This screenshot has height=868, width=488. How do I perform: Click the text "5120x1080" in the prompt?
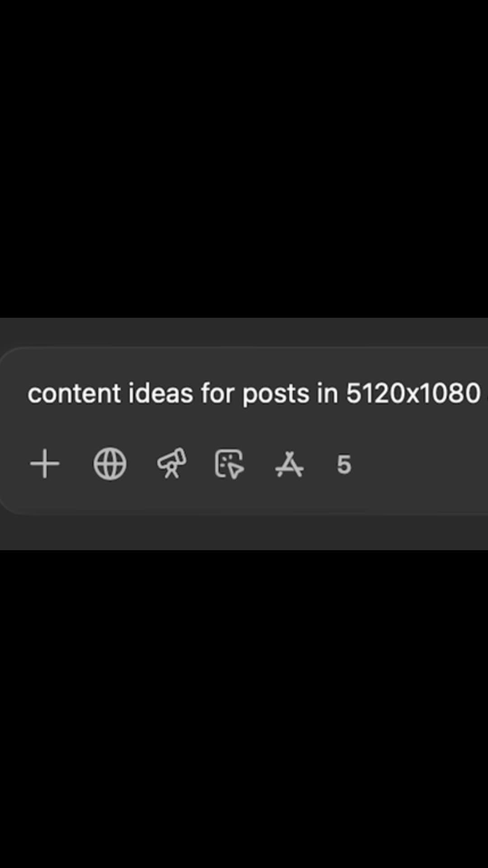tap(413, 393)
